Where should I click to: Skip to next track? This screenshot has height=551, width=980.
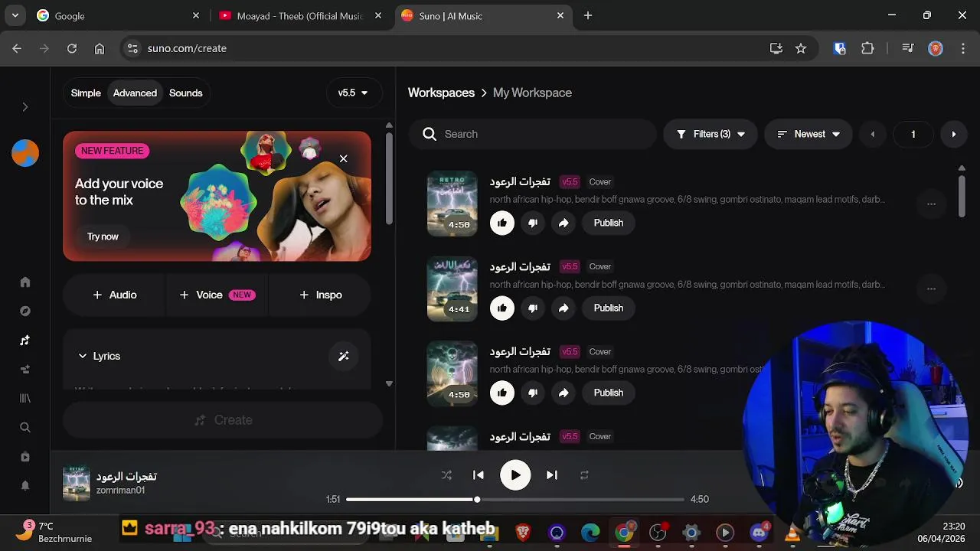point(551,475)
